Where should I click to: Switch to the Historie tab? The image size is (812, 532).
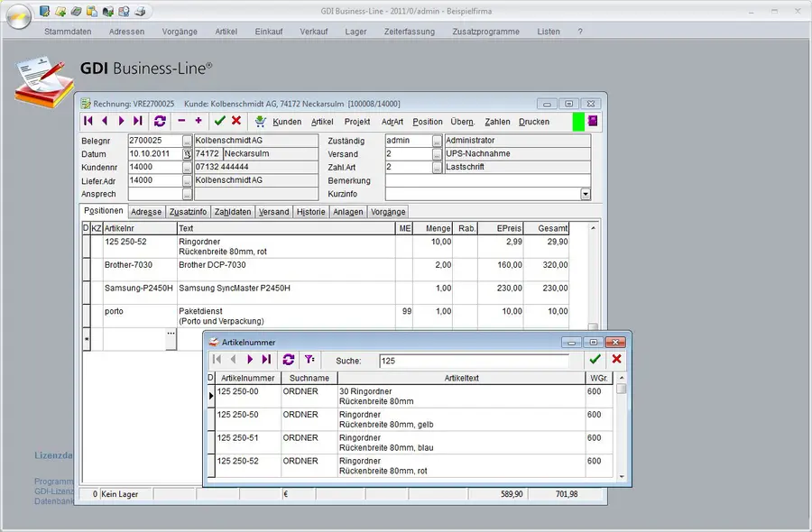click(x=311, y=212)
